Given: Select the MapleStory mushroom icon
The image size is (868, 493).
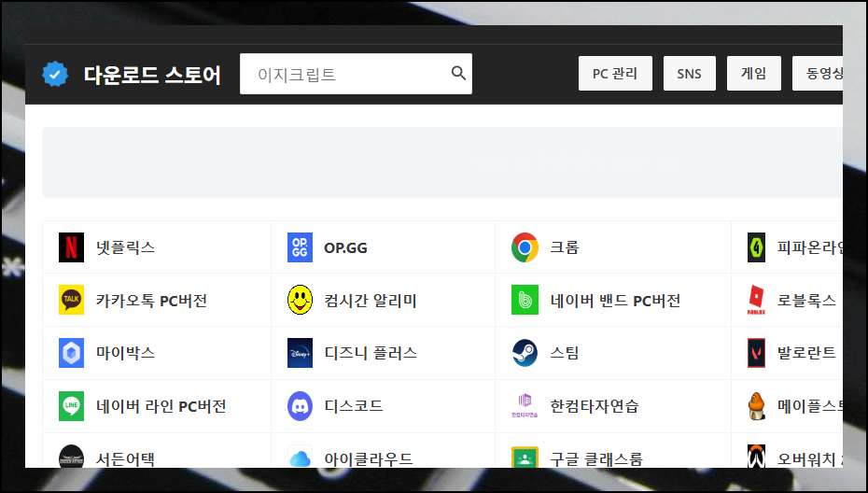Looking at the screenshot, I should [x=756, y=406].
